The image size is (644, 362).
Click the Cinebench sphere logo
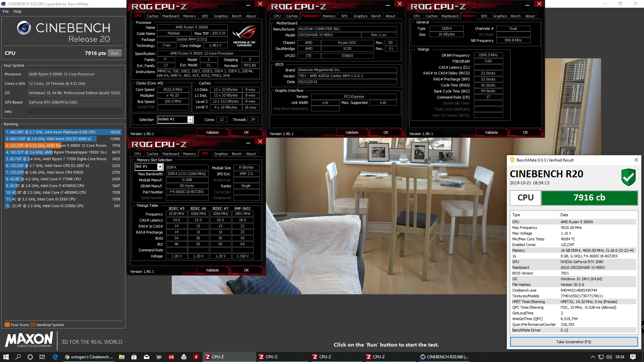pos(24,28)
